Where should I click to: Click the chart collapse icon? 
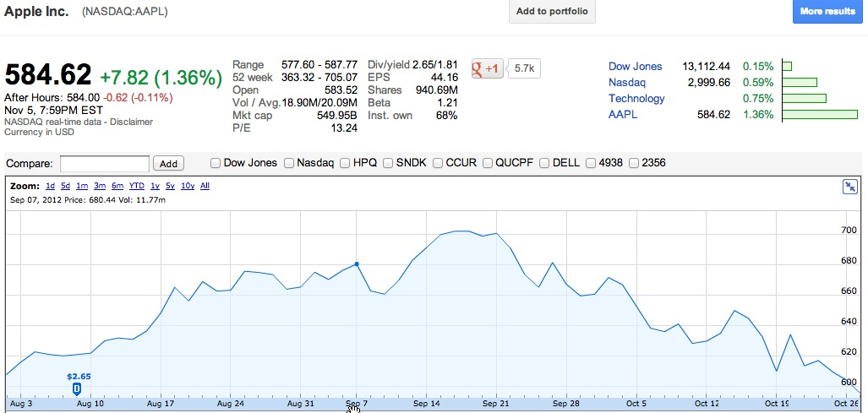849,187
